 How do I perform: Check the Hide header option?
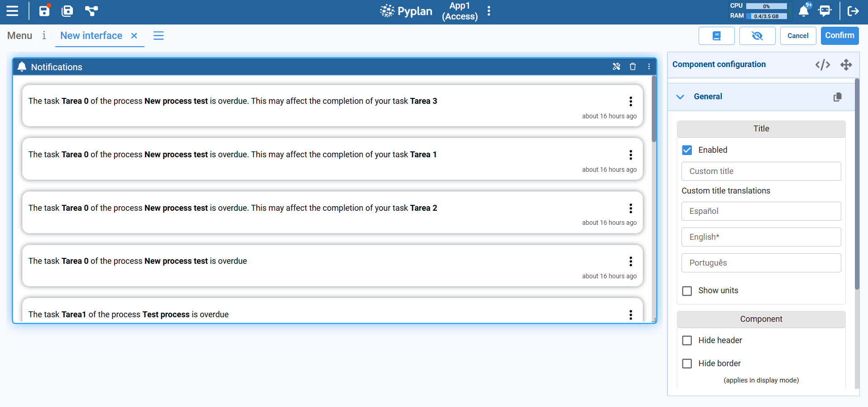click(687, 340)
